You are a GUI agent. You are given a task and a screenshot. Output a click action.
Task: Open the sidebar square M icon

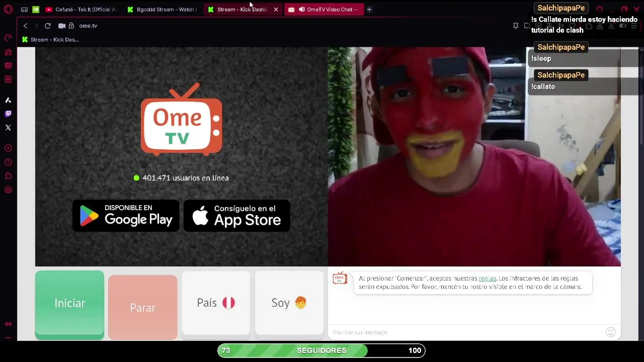tap(8, 79)
